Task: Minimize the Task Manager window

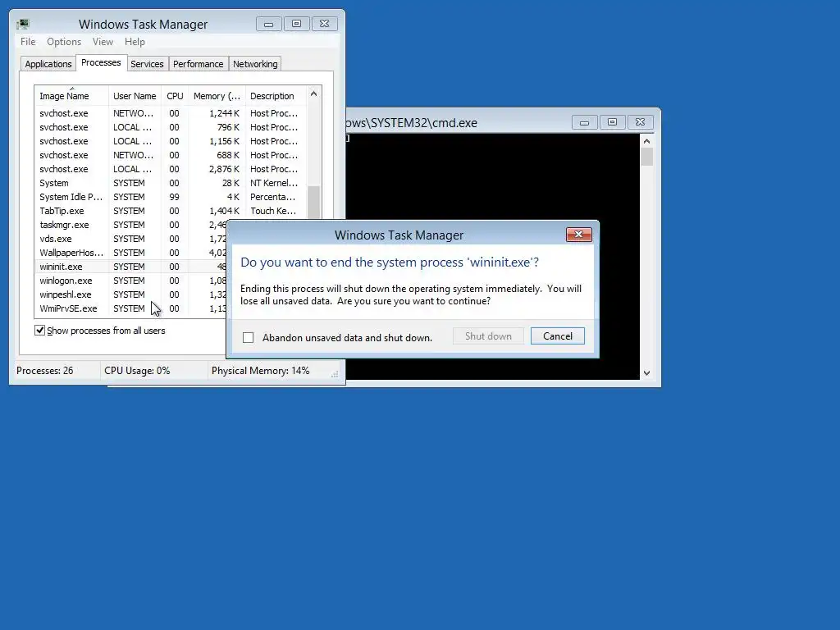Action: click(269, 24)
